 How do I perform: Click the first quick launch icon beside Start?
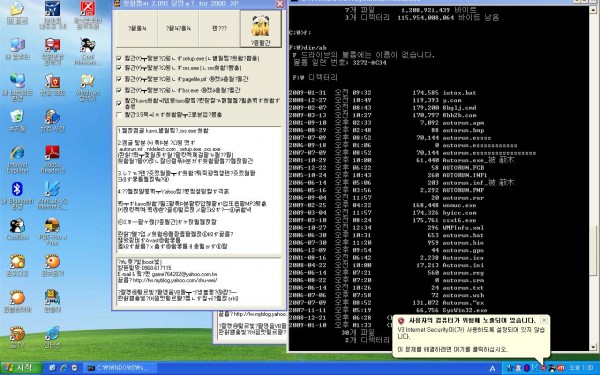(52, 368)
